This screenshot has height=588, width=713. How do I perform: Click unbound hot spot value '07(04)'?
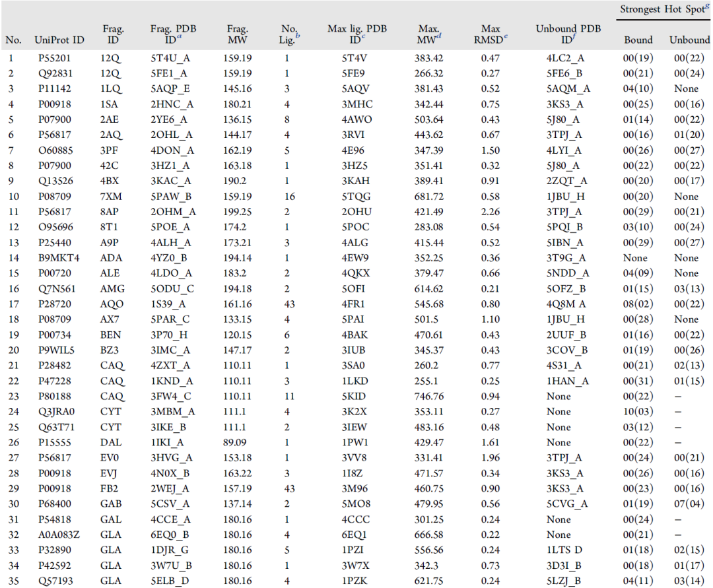pyautogui.click(x=689, y=504)
